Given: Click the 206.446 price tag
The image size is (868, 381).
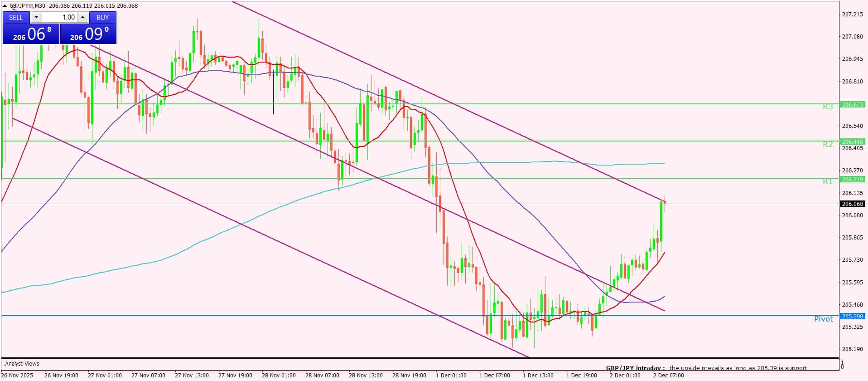Looking at the screenshot, I should [x=853, y=142].
